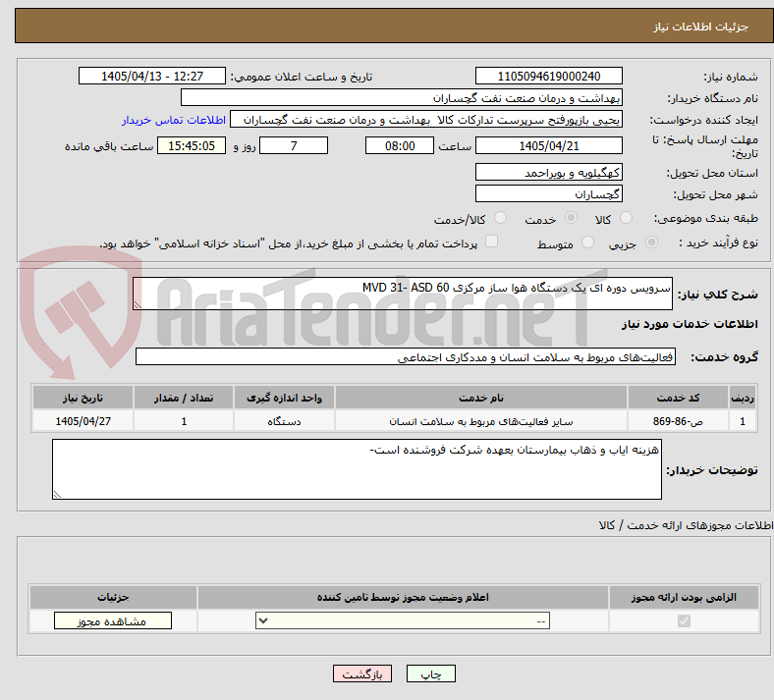
Task: Click the چاپ (print) button
Action: pos(430,673)
